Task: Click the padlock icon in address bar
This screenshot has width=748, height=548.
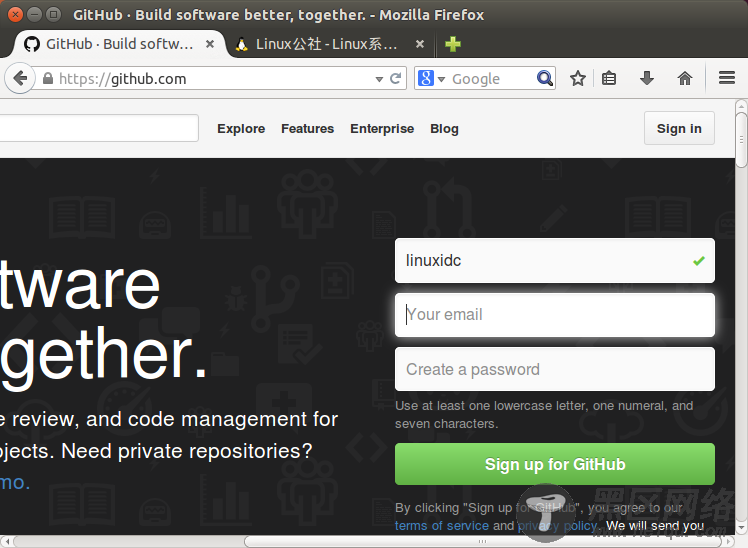Action: [x=48, y=78]
